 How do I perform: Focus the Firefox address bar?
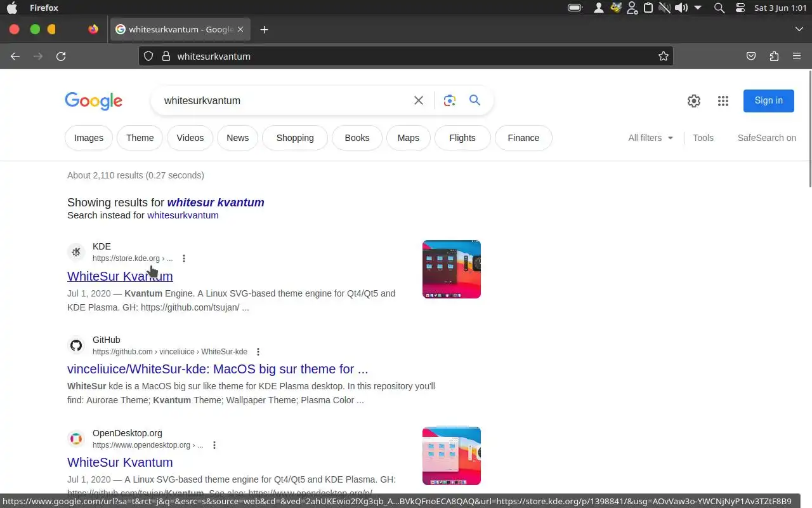coord(406,56)
